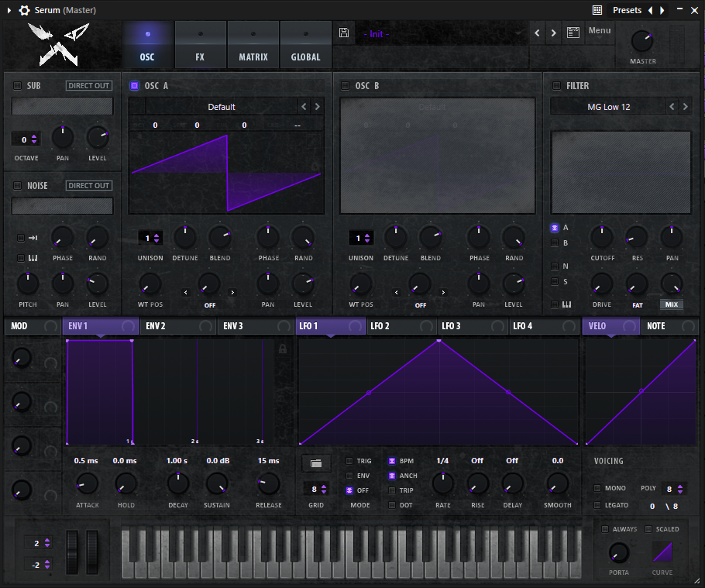The height and width of the screenshot is (588, 705).
Task: Select the LFO 2 tab
Action: coord(401,326)
